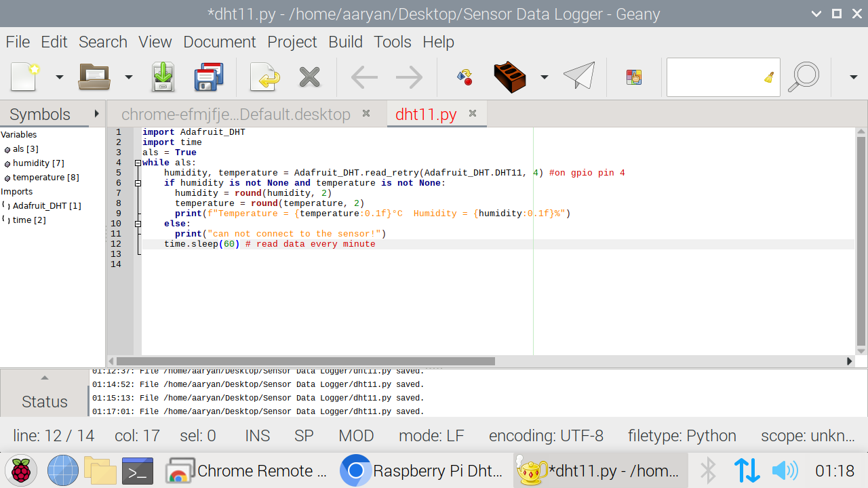
Task: Open the Search menu
Action: (x=103, y=42)
